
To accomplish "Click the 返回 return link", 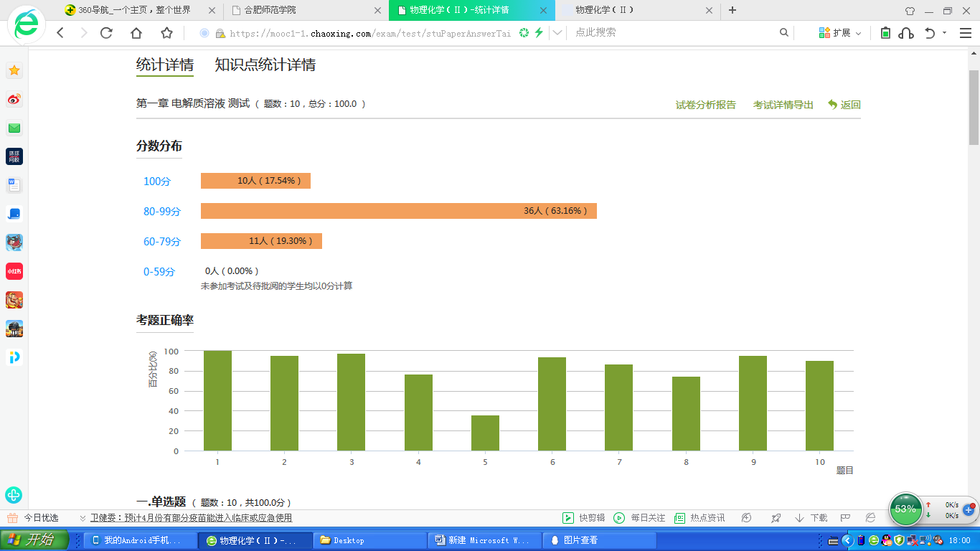I will coord(844,105).
